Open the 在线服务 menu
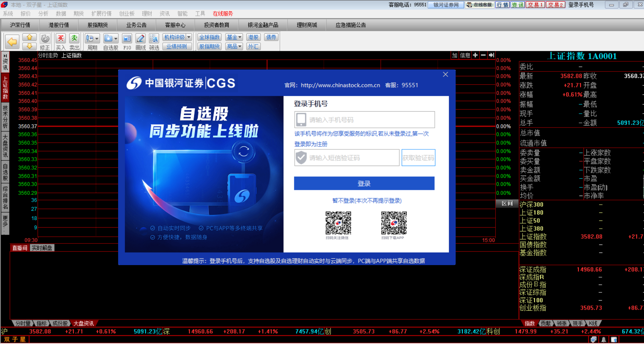 coord(223,13)
